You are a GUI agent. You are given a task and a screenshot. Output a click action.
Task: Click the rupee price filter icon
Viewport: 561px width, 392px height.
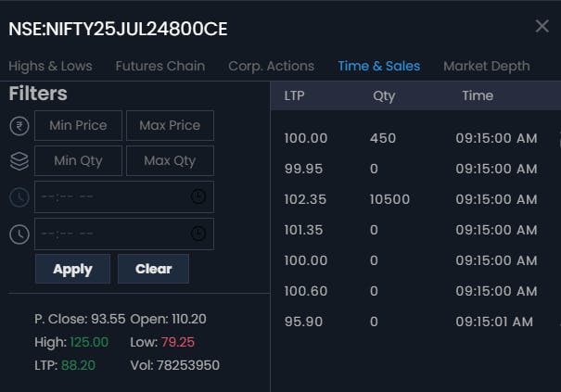point(19,126)
